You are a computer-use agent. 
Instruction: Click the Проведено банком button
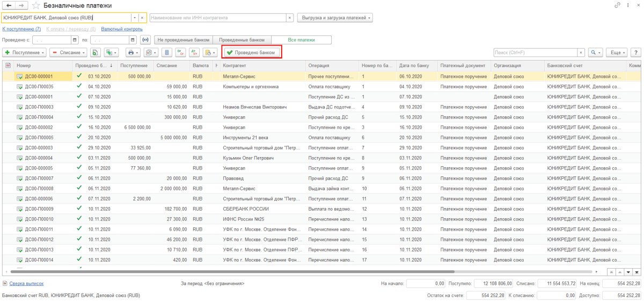click(x=251, y=53)
